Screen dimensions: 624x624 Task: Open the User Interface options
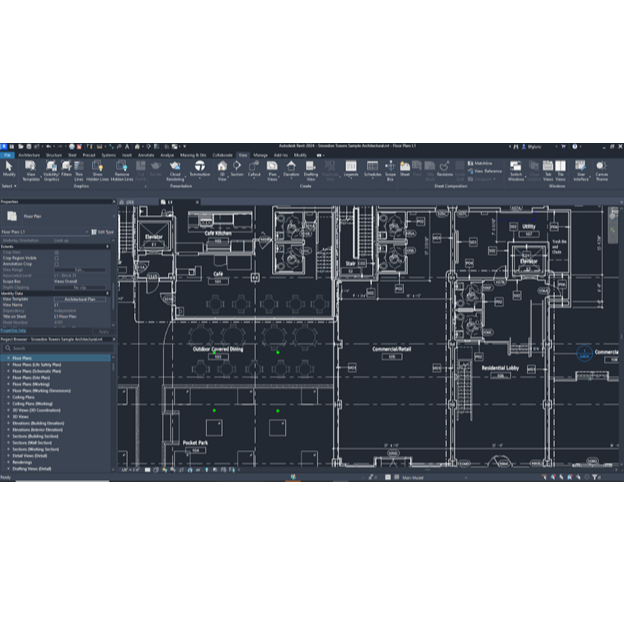tap(580, 168)
